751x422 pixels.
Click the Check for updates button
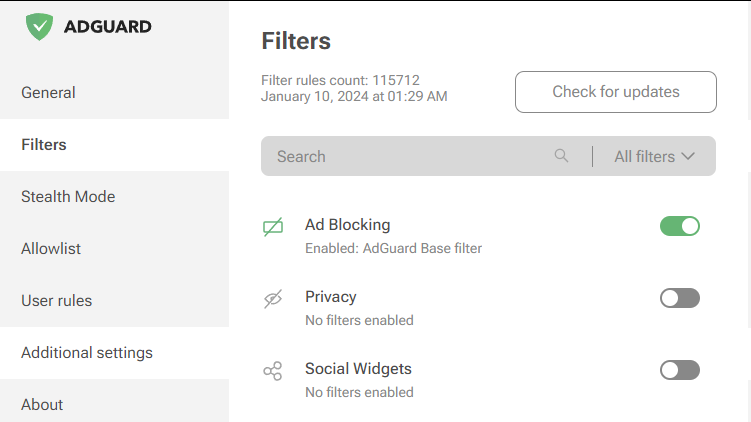pyautogui.click(x=615, y=92)
